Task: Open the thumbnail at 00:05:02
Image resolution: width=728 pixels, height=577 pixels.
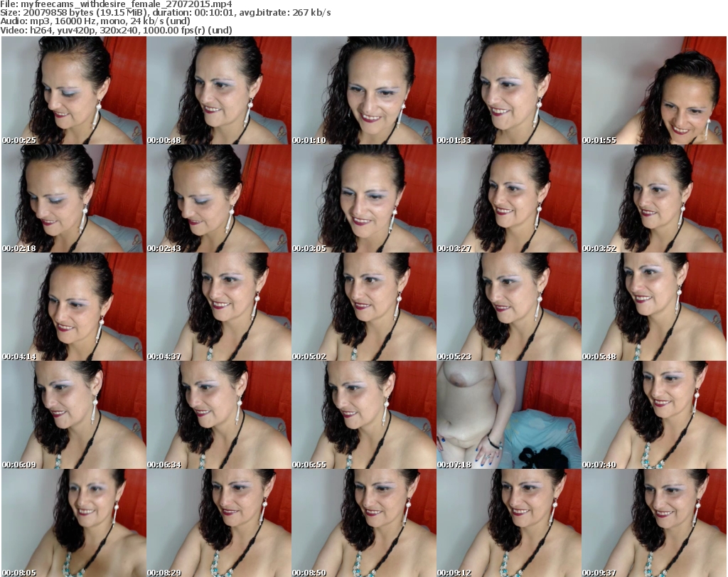Action: (364, 307)
